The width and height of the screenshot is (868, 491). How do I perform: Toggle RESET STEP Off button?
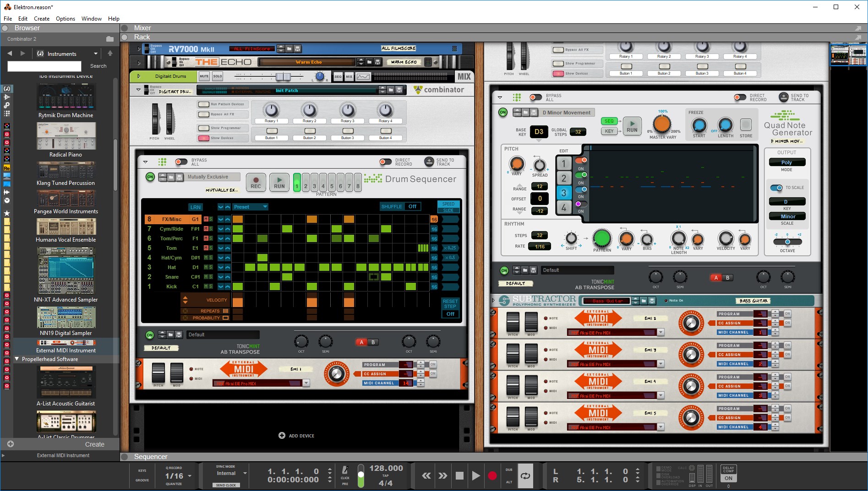click(x=450, y=314)
